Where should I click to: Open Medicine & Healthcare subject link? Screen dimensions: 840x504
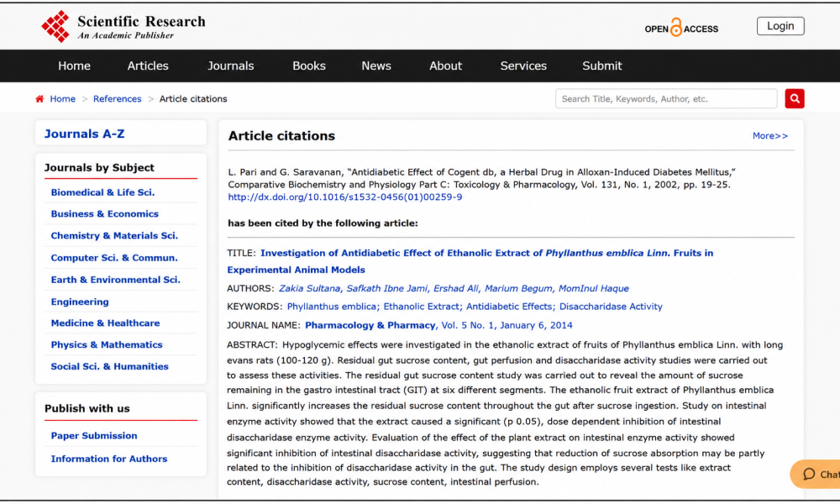pos(105,323)
